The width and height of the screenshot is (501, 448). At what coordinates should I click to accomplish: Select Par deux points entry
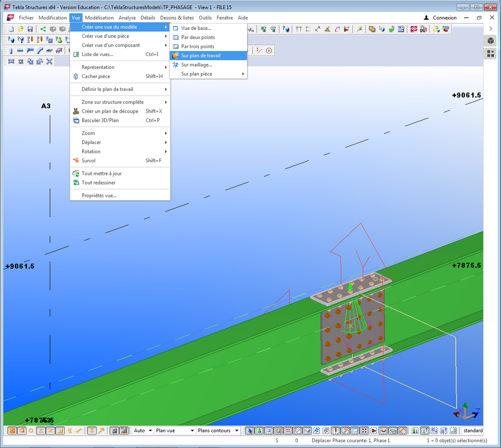click(x=208, y=37)
